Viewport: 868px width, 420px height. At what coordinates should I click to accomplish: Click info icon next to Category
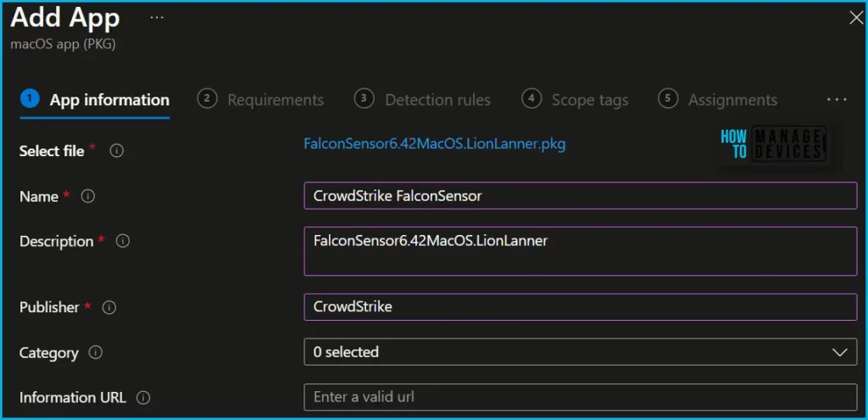tap(95, 352)
